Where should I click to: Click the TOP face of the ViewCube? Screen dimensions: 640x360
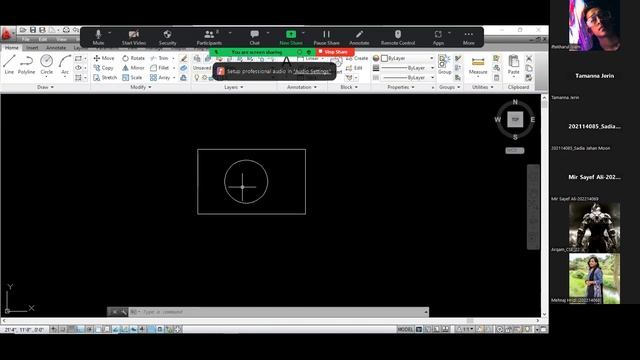pos(515,119)
